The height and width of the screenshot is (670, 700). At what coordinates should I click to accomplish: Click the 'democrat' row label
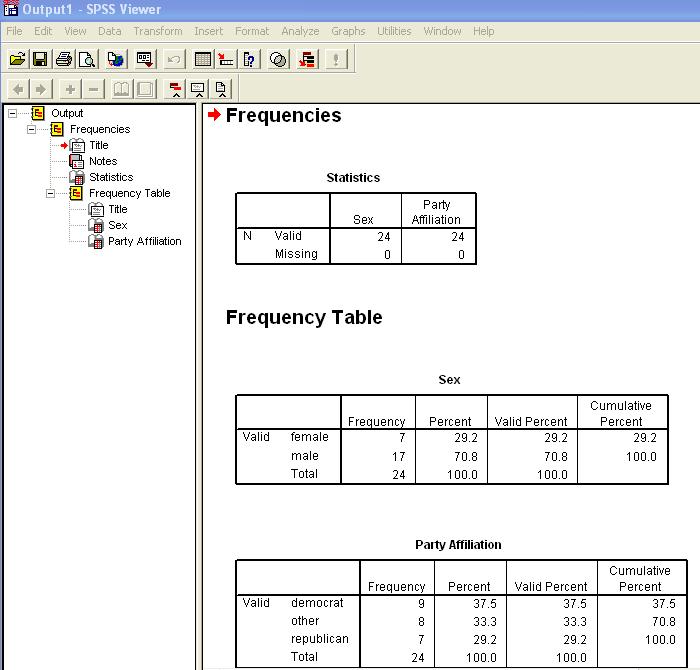pyautogui.click(x=317, y=603)
